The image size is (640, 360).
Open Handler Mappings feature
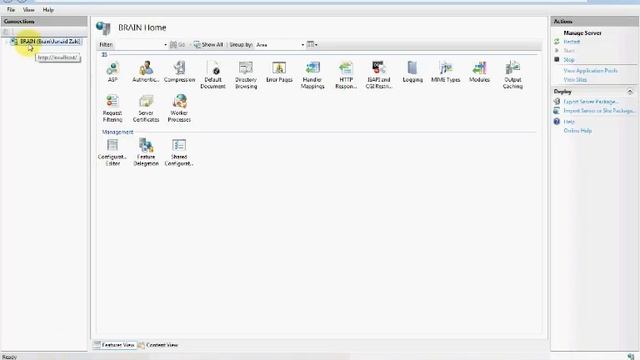(312, 75)
